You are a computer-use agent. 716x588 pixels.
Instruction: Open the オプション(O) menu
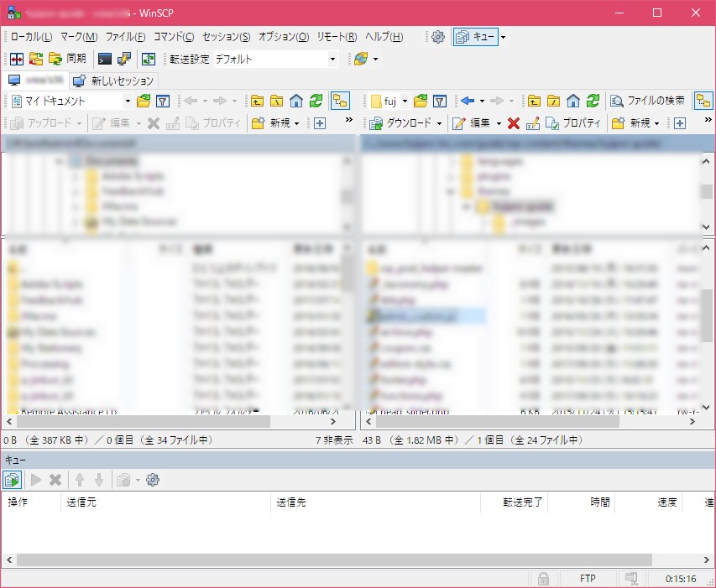tap(284, 37)
